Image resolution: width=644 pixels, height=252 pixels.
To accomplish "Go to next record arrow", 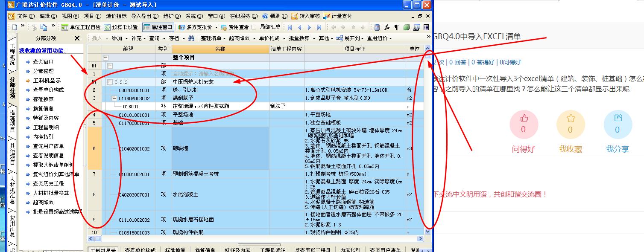I will (309, 27).
